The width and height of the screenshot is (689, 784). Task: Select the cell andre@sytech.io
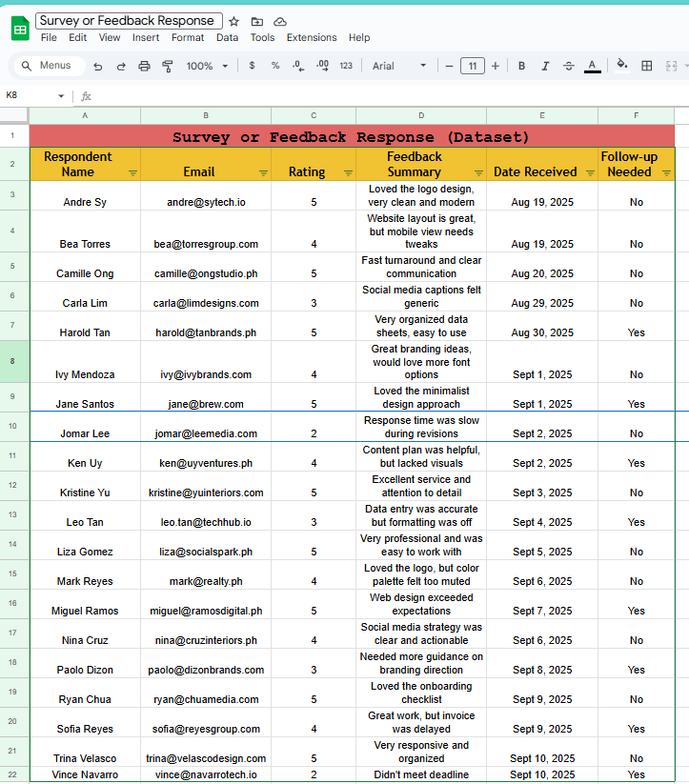[x=206, y=195]
